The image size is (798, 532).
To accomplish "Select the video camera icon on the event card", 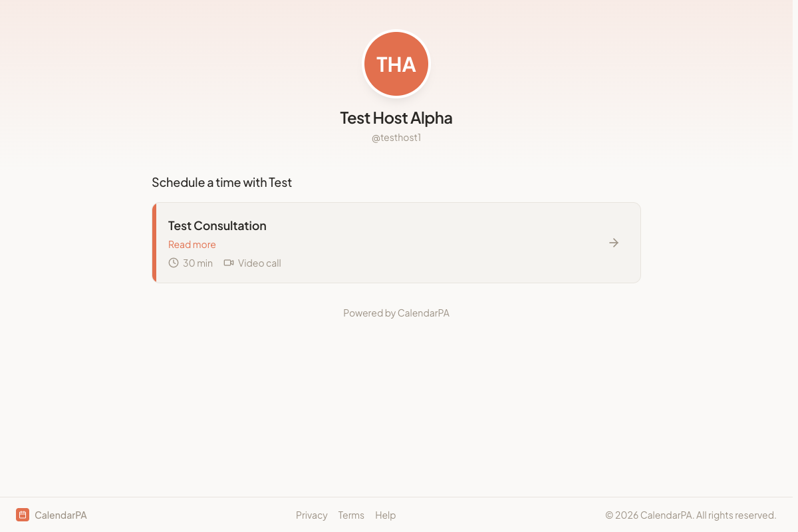I will (228, 263).
